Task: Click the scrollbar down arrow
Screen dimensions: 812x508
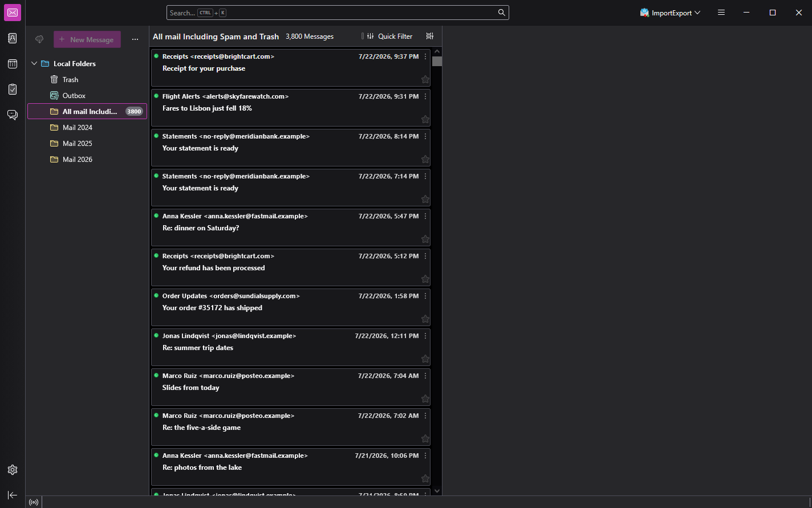Action: pos(437,490)
